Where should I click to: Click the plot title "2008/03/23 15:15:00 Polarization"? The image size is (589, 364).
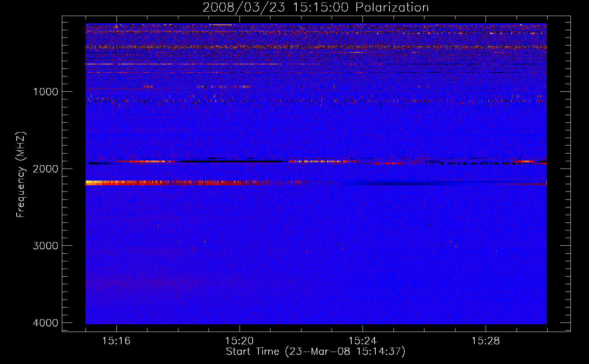316,8
